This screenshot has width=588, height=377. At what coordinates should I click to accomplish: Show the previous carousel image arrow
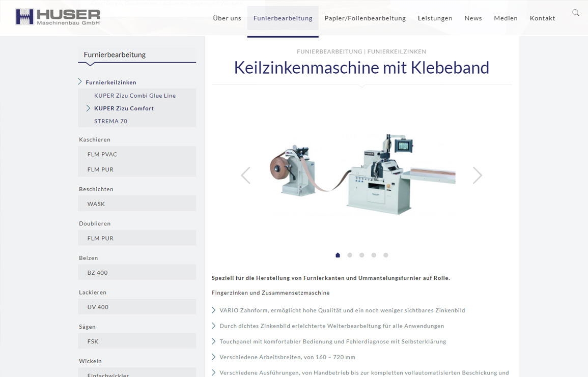246,175
